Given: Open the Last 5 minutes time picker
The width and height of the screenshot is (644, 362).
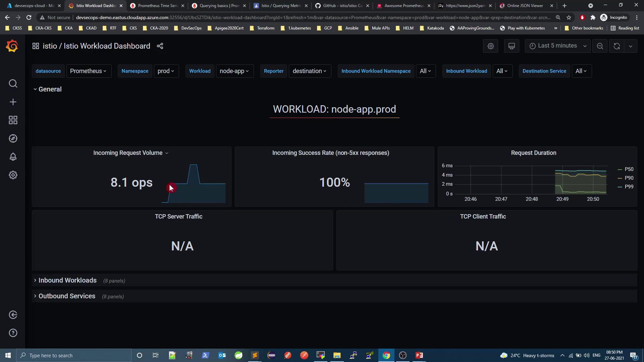Looking at the screenshot, I should (x=557, y=46).
